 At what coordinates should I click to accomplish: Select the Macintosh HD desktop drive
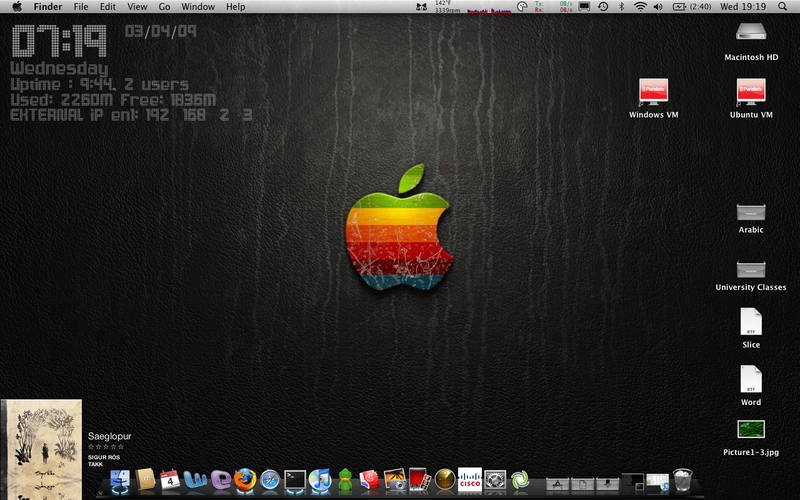(751, 42)
